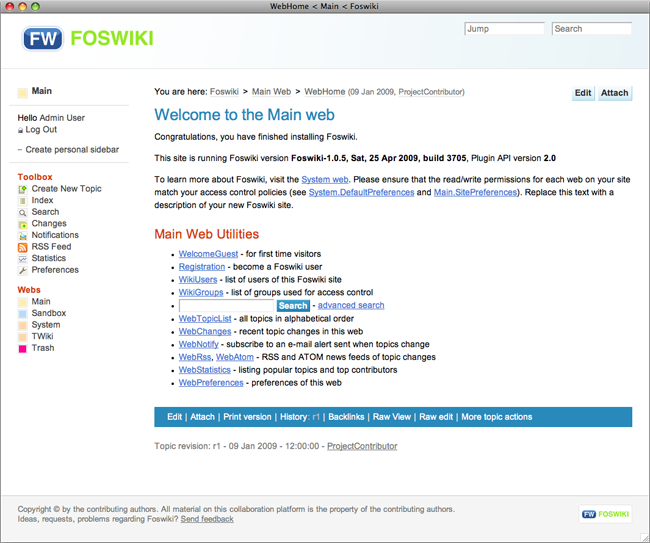Viewport: 650px width, 543px height.
Task: Click the WebHome breadcrumb link
Action: click(x=325, y=92)
